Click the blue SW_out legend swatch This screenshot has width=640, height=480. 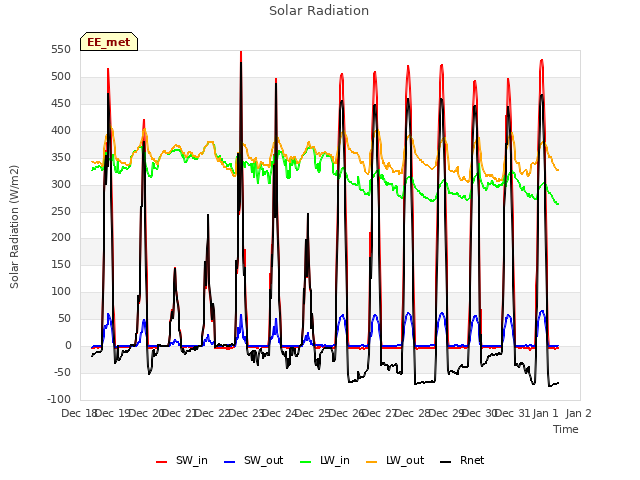(x=230, y=462)
